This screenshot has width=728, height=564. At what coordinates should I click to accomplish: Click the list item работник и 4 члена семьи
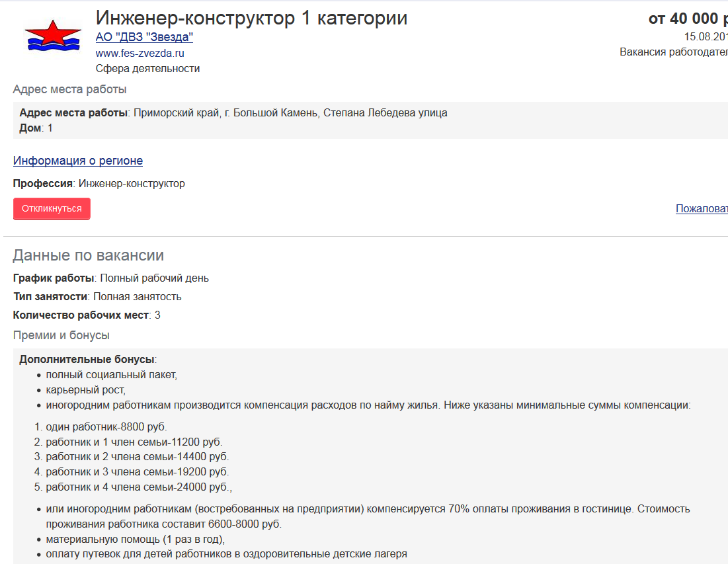point(139,487)
